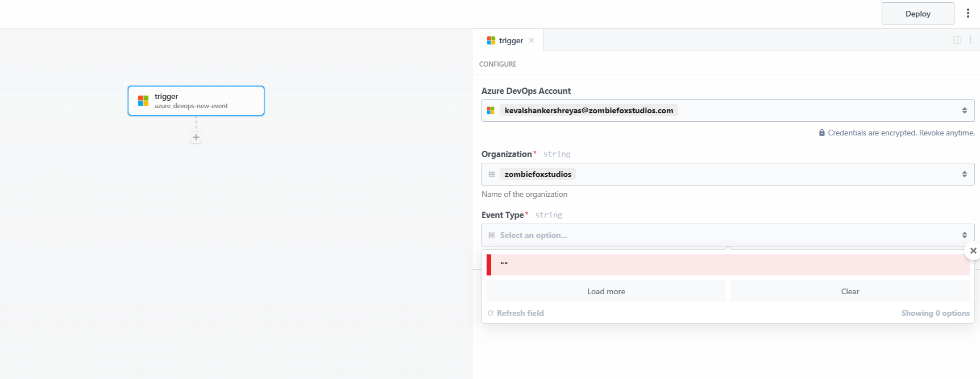Screen dimensions: 980x379
Task: Toggle the split panel layout icon
Action: coord(957,40)
